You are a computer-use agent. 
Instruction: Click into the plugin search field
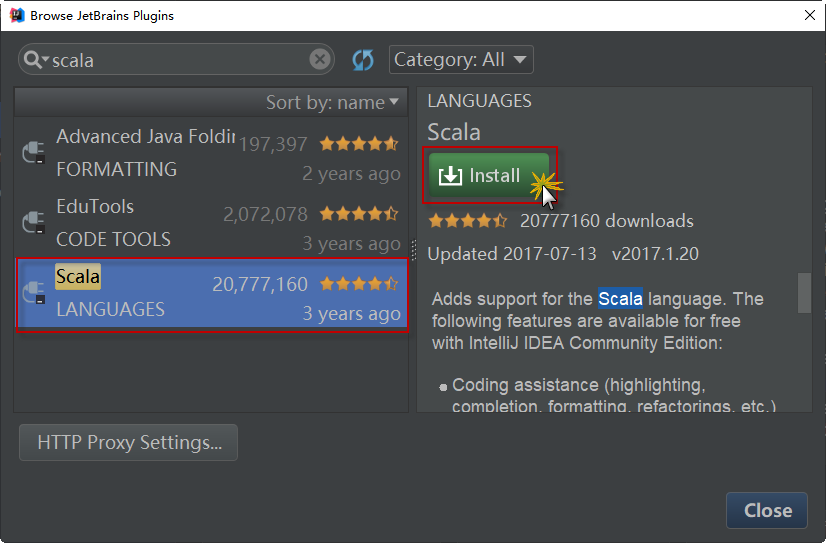pos(180,60)
